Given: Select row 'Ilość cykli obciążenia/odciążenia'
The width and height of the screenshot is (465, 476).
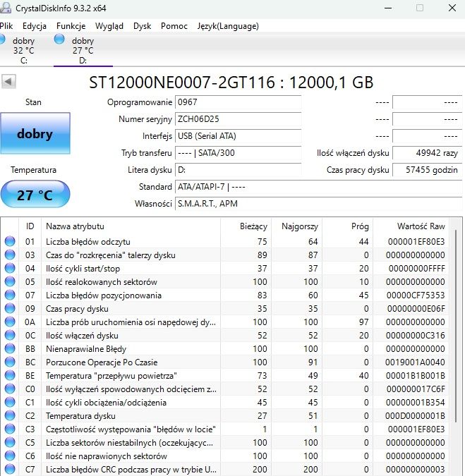Looking at the screenshot, I should pyautogui.click(x=225, y=402).
